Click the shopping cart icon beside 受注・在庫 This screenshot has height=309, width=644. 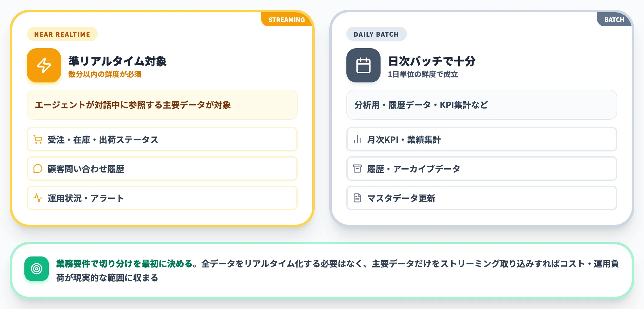point(38,140)
